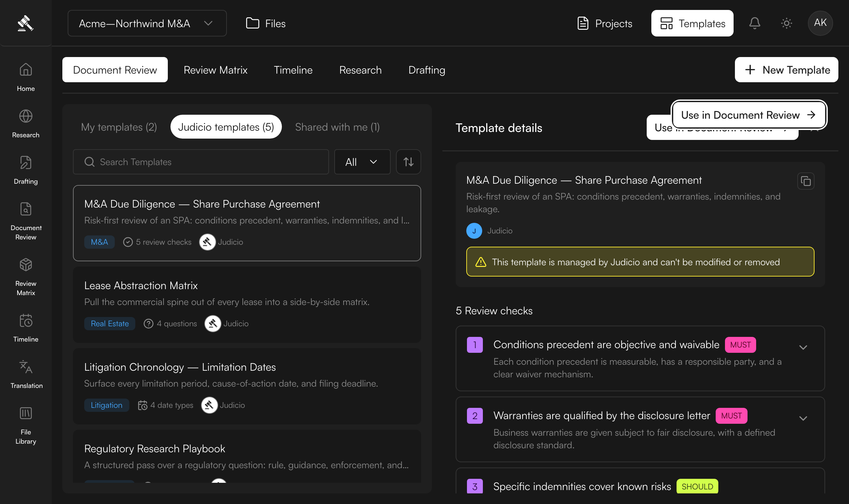
Task: Open the Files folder
Action: pyautogui.click(x=266, y=23)
